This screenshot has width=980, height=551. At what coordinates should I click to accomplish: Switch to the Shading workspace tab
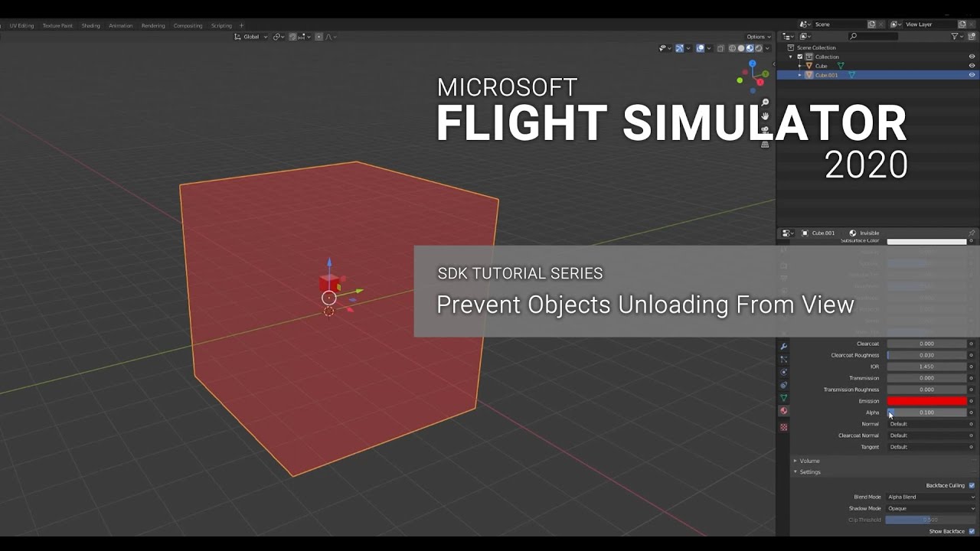pyautogui.click(x=90, y=25)
